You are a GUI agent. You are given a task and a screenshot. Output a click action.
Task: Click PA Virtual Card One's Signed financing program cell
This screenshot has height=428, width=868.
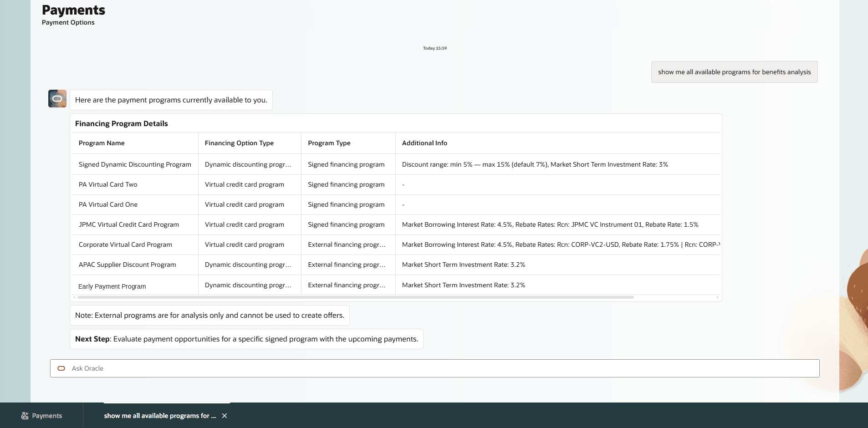[x=348, y=204]
